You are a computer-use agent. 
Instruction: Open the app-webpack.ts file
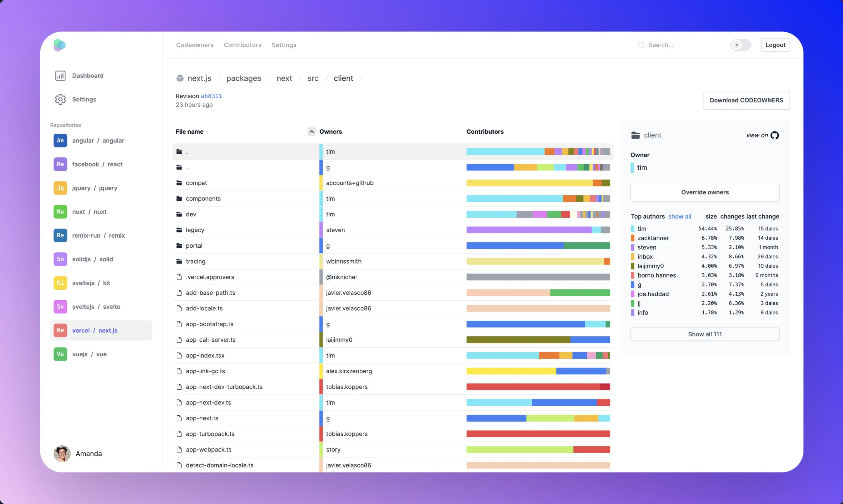209,449
